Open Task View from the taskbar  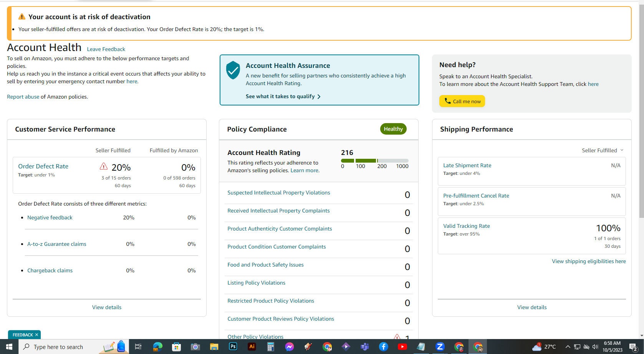[138, 347]
